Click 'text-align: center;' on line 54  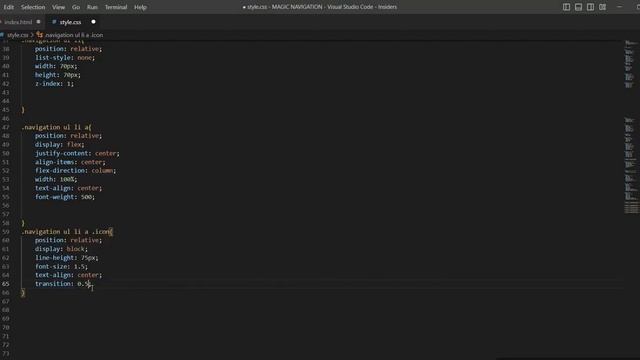tap(69, 188)
